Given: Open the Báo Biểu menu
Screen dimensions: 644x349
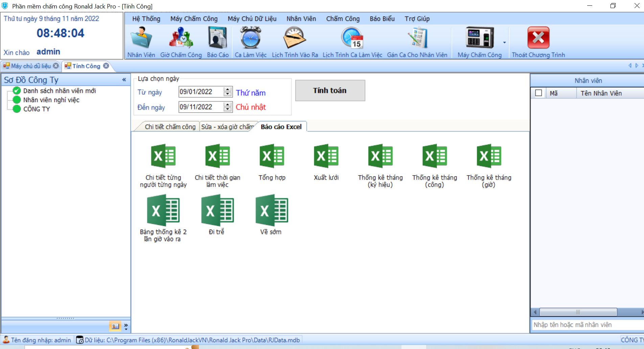Looking at the screenshot, I should pyautogui.click(x=382, y=19).
